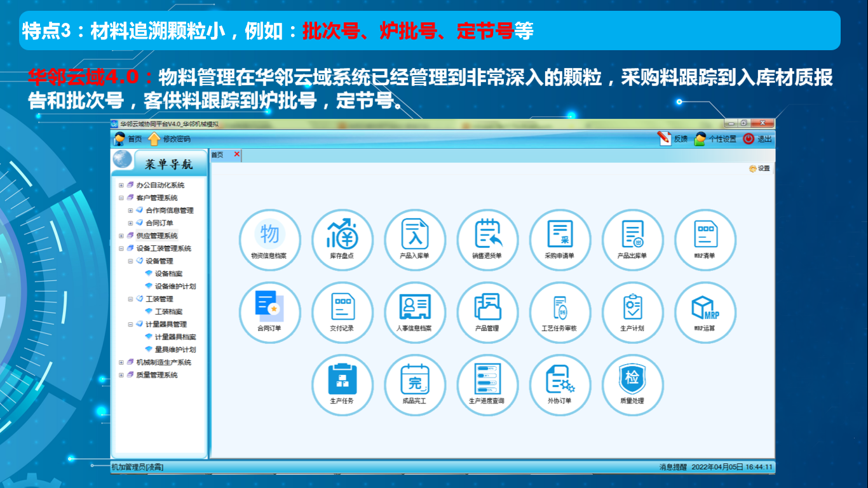The width and height of the screenshot is (868, 488).
Task: Expand the 合作商信息管理 tree node
Action: point(130,210)
